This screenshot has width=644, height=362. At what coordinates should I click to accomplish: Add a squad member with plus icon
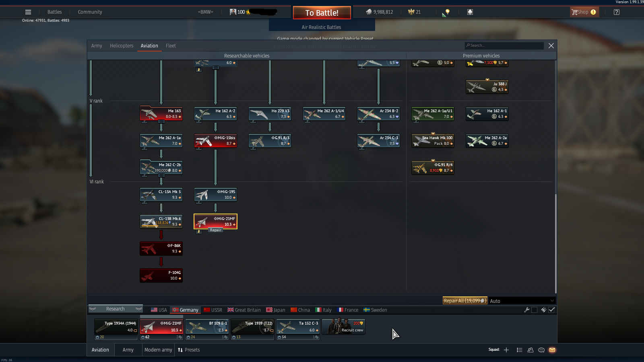coord(506,350)
